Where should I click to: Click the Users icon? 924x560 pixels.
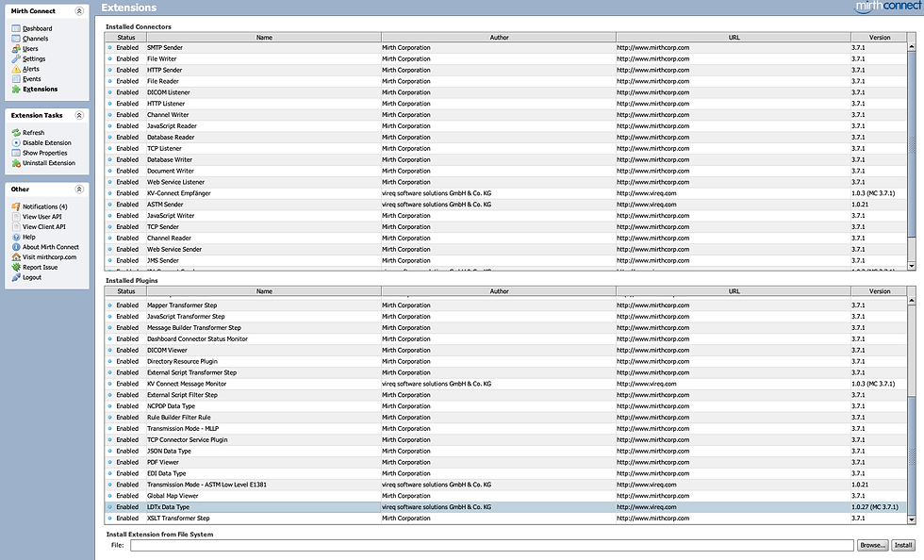coord(16,48)
